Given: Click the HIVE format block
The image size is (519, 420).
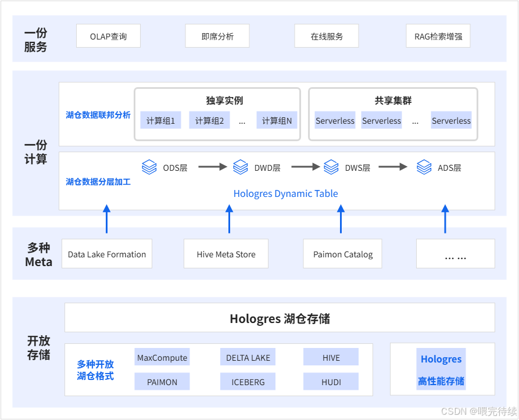Looking at the screenshot, I should pyautogui.click(x=331, y=357).
